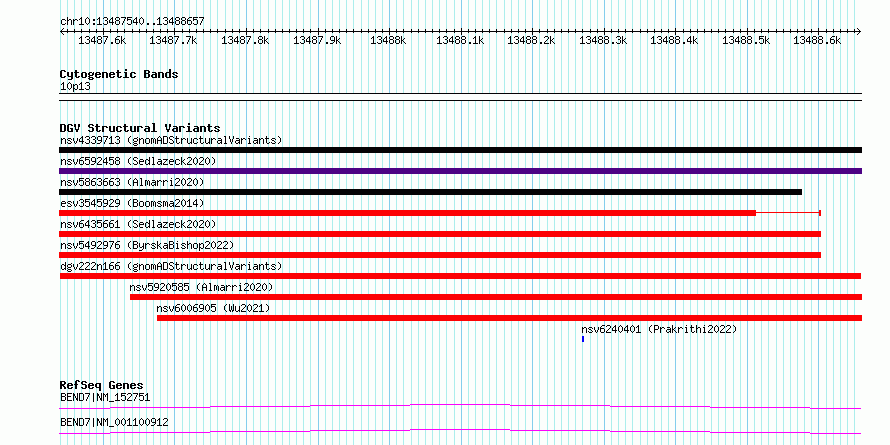
Task: Open gene label BEND7|NM_001100912
Action: [114, 423]
